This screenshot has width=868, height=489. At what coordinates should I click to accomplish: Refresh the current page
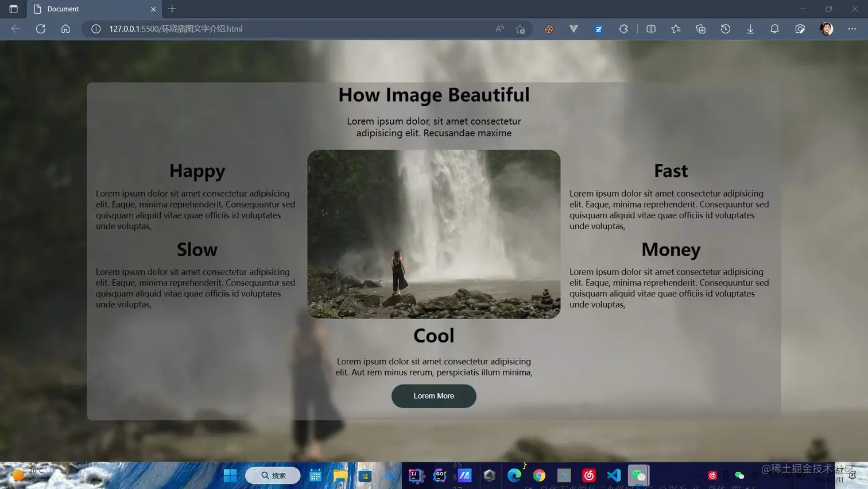41,29
